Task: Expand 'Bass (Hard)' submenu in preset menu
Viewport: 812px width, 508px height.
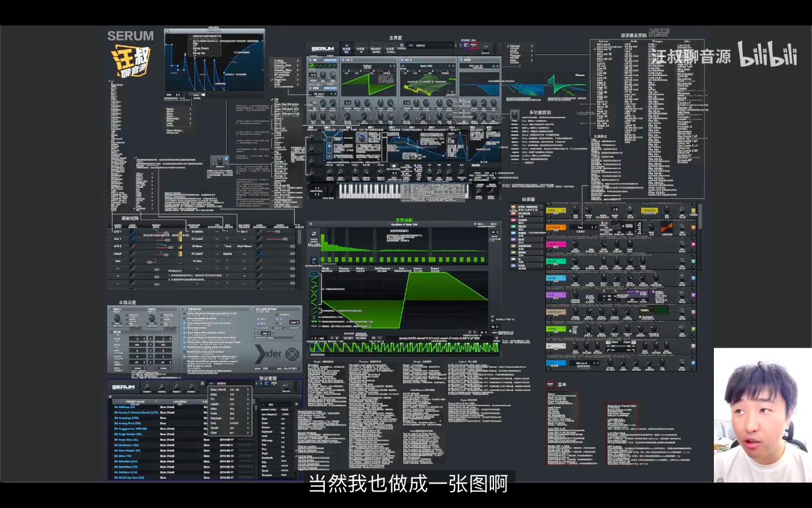Action: (229, 389)
